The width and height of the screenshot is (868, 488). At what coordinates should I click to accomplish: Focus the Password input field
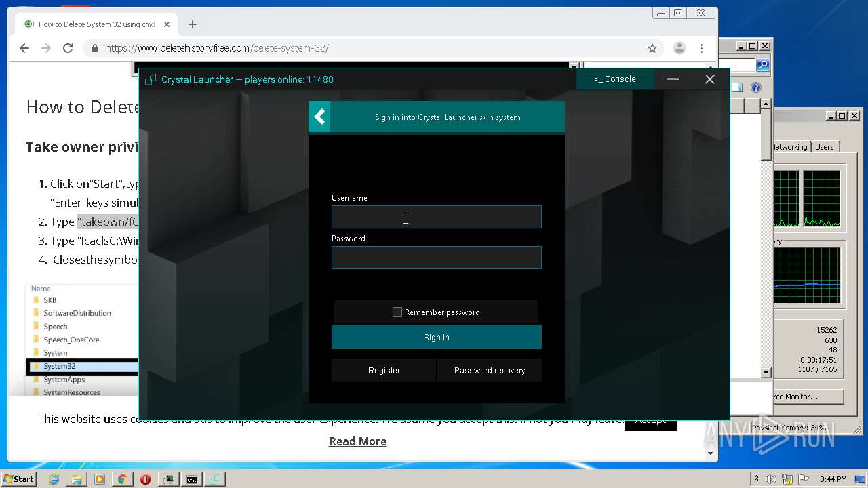[437, 258]
